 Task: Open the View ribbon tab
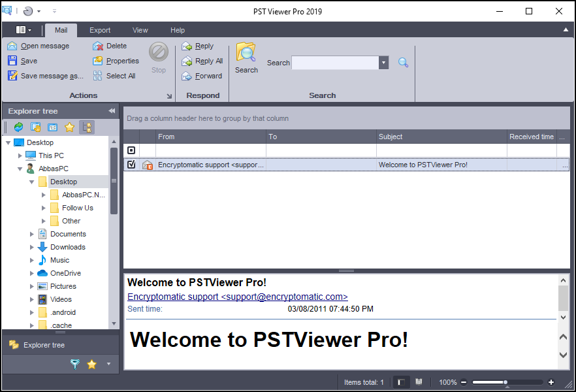pyautogui.click(x=140, y=30)
